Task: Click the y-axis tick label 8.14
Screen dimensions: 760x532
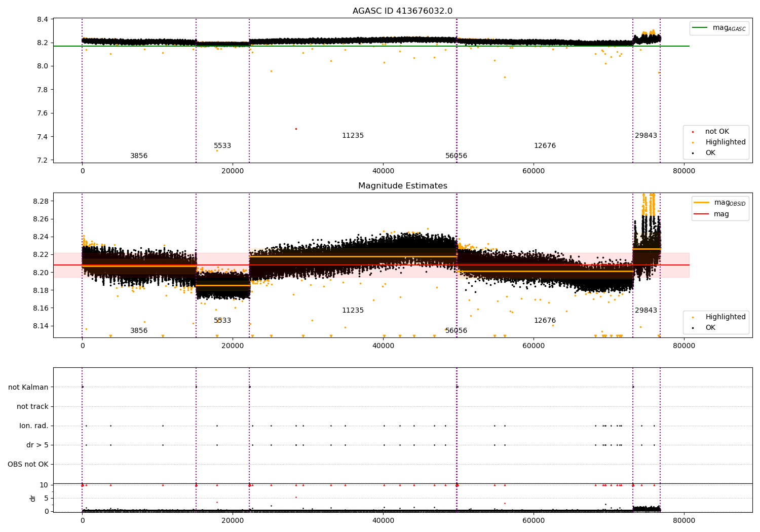Action: (x=41, y=326)
